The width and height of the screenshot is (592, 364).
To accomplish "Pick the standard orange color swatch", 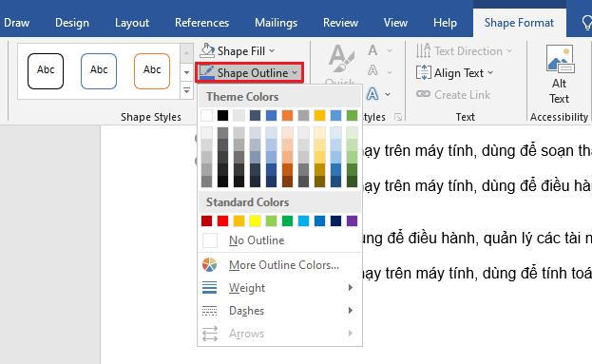I will [239, 220].
